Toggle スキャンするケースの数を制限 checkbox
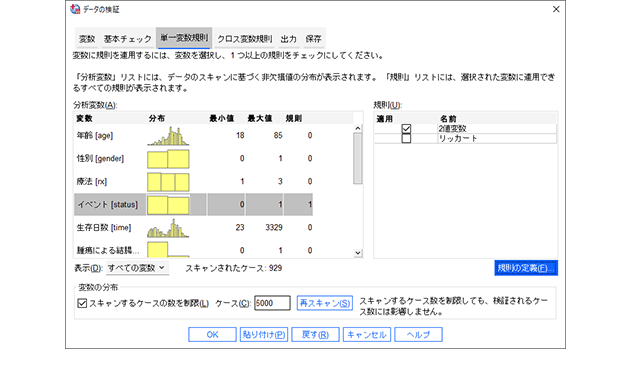 pos(82,303)
